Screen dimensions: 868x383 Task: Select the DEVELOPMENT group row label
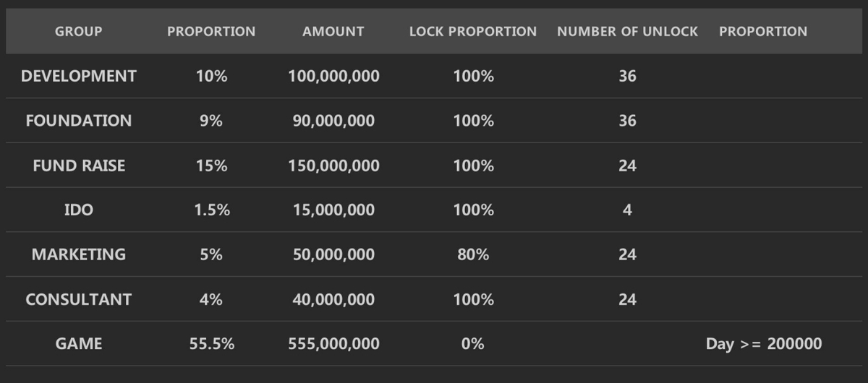point(78,76)
